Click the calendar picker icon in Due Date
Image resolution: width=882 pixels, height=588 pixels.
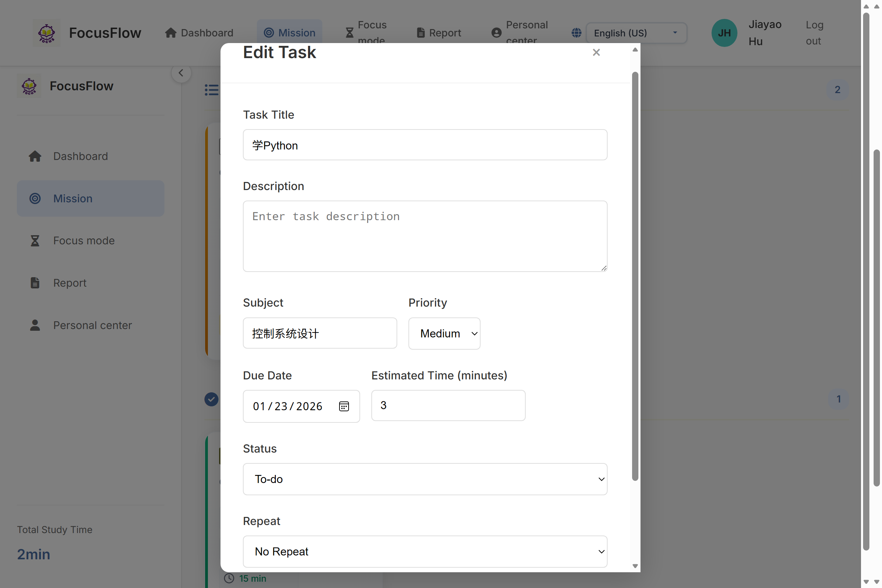344,406
